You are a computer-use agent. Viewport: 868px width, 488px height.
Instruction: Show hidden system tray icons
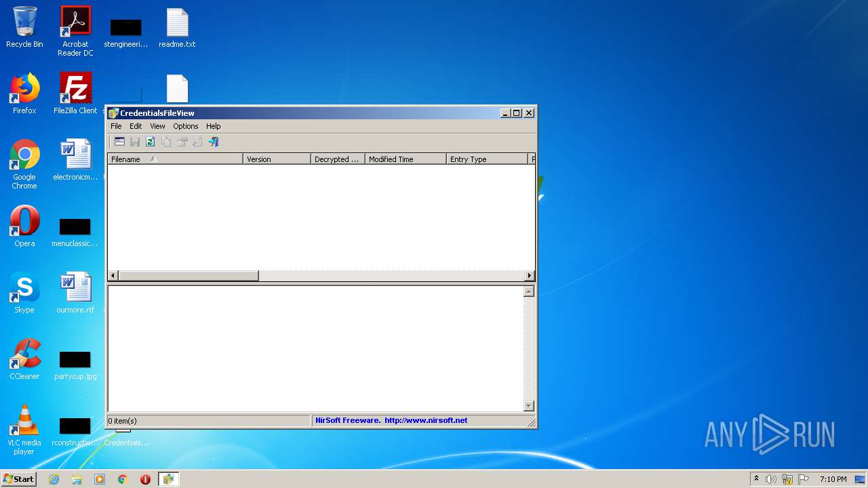click(756, 479)
